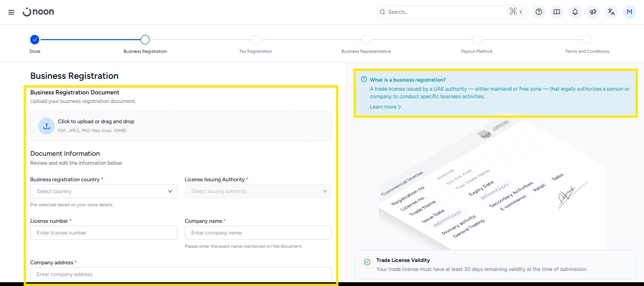Open the documentation book icon

(557, 12)
